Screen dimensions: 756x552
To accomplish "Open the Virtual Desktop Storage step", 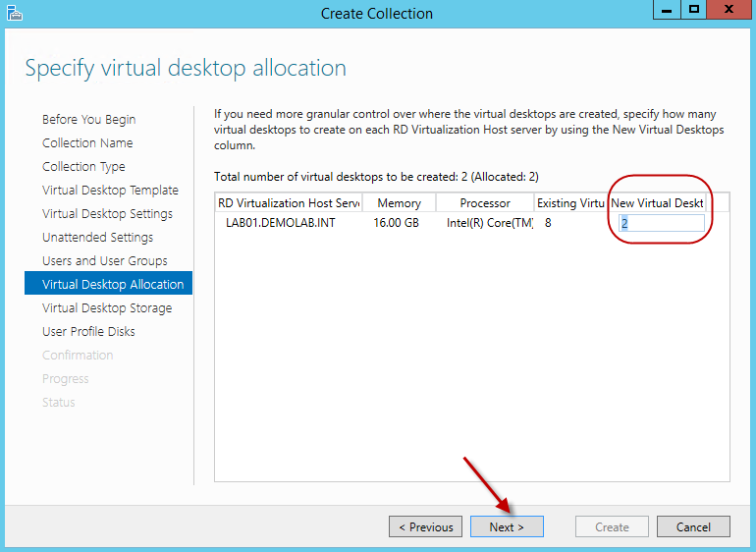I will click(x=107, y=308).
